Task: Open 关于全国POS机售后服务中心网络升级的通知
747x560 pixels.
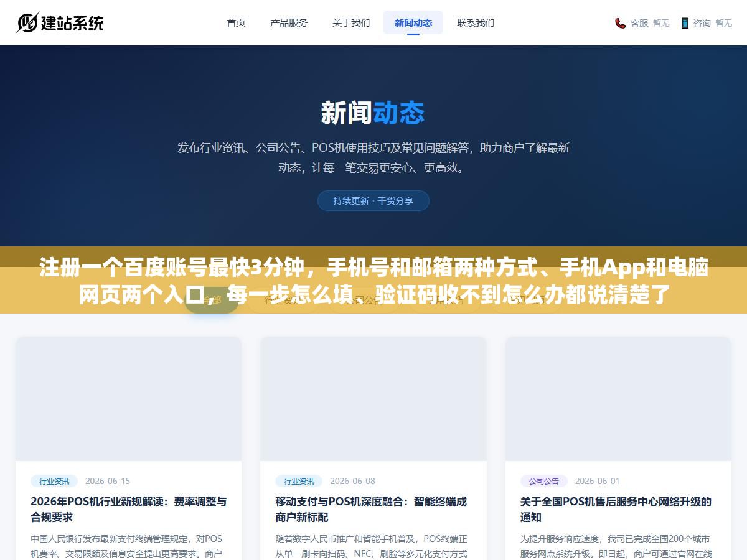Action: coord(616,509)
